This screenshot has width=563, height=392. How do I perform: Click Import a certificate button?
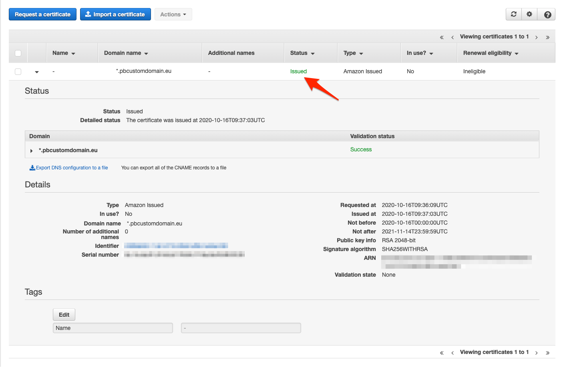(x=115, y=14)
